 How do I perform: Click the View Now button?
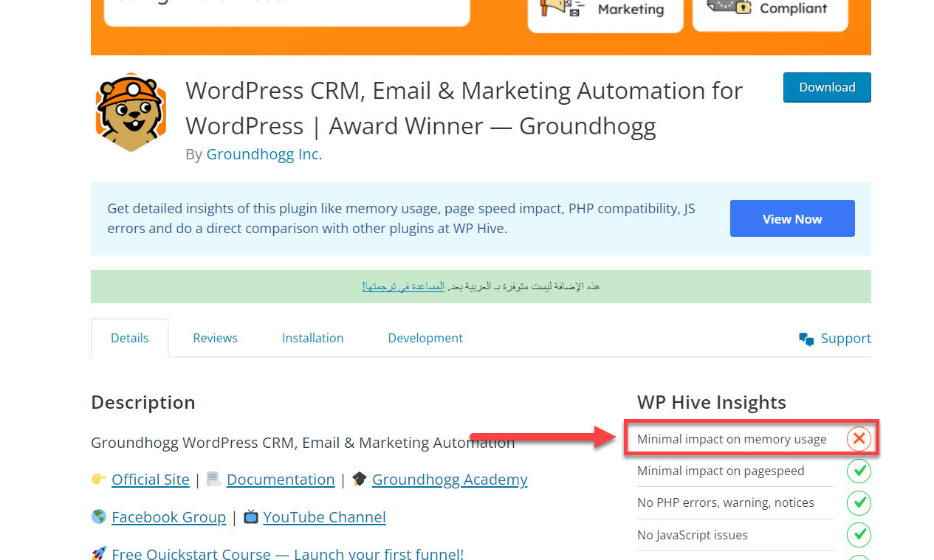click(x=792, y=218)
